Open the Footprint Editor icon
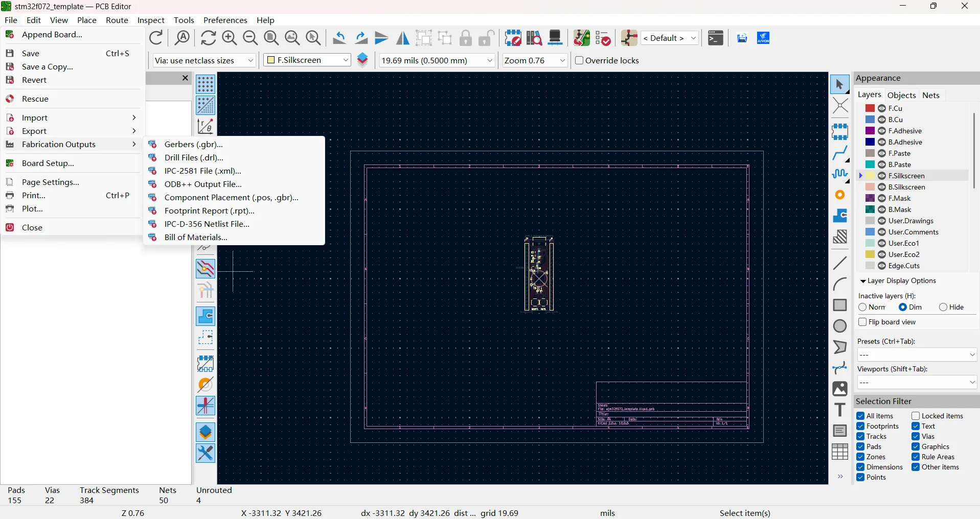Screen dimensions: 980x519 pyautogui.click(x=513, y=38)
